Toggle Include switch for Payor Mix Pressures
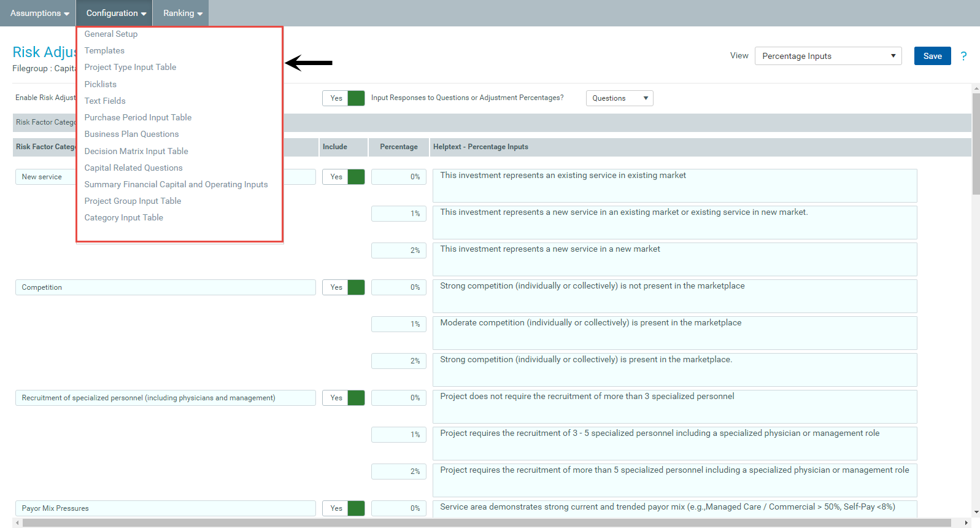 (x=344, y=508)
